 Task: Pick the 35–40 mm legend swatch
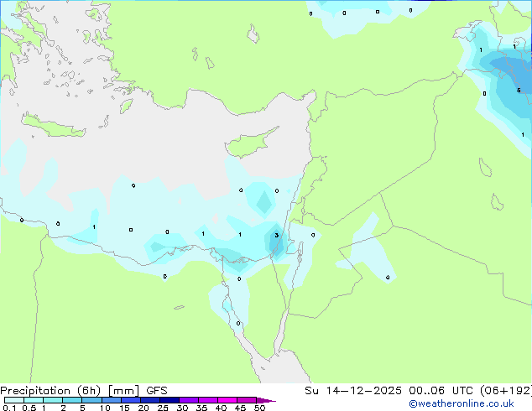208,400
